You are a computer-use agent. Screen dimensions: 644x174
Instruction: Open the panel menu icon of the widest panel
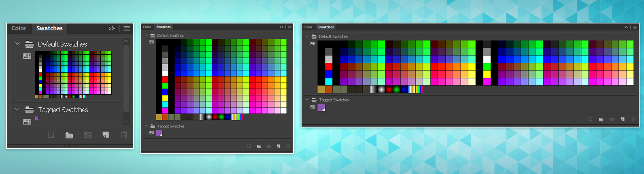pos(635,27)
